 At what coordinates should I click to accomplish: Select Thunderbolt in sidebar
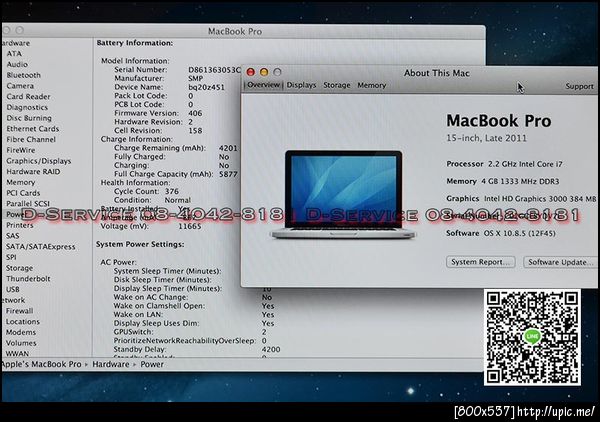point(28,279)
